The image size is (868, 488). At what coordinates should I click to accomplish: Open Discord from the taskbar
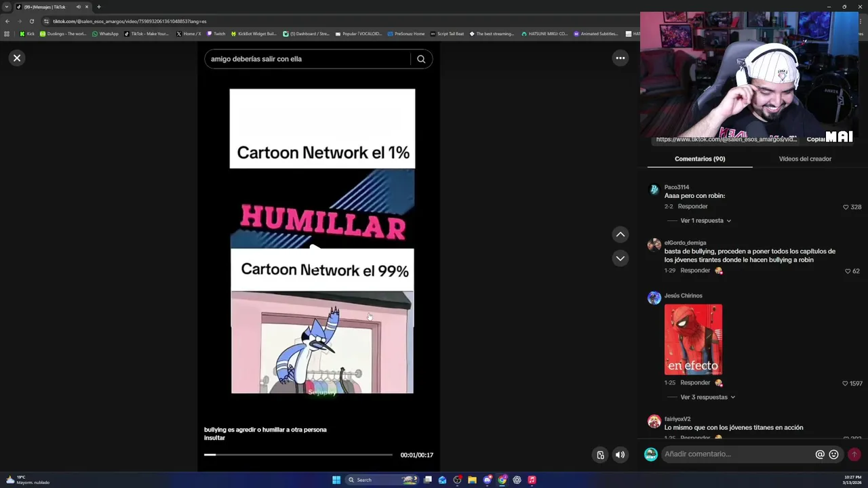(x=487, y=480)
